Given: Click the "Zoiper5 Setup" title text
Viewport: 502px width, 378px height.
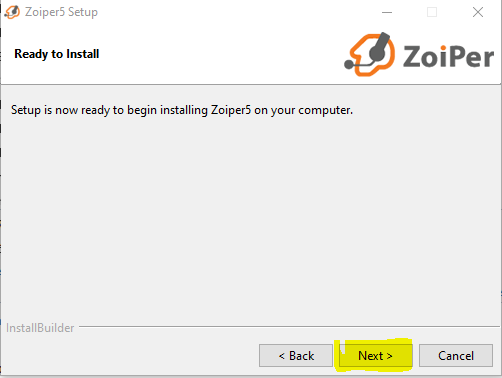Looking at the screenshot, I should [x=61, y=12].
